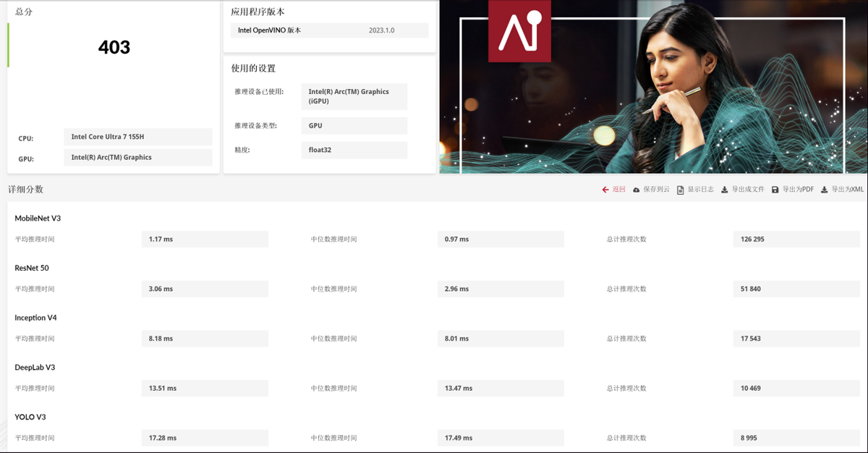Click the download icon beside 导出为XML
The width and height of the screenshot is (868, 453).
(824, 190)
